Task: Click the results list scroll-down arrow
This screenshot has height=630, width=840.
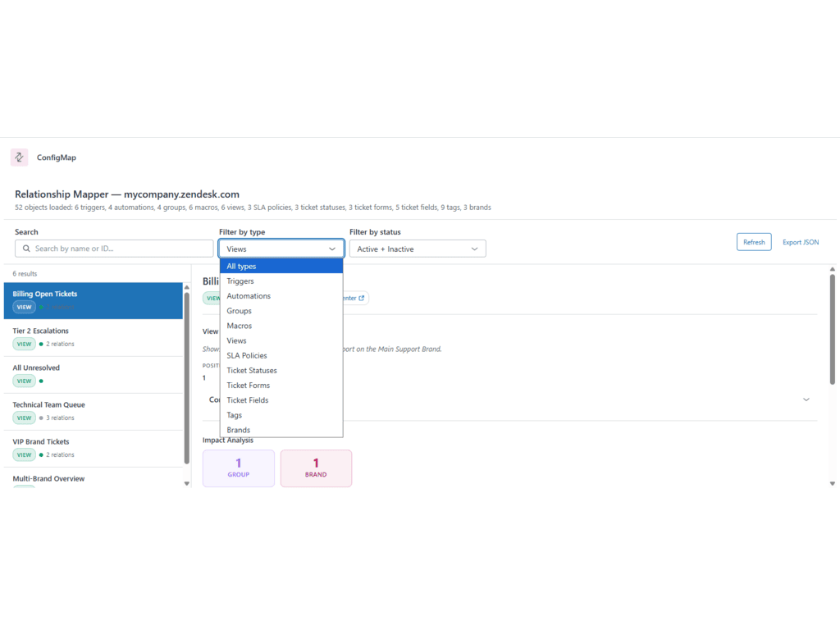Action: pyautogui.click(x=187, y=483)
